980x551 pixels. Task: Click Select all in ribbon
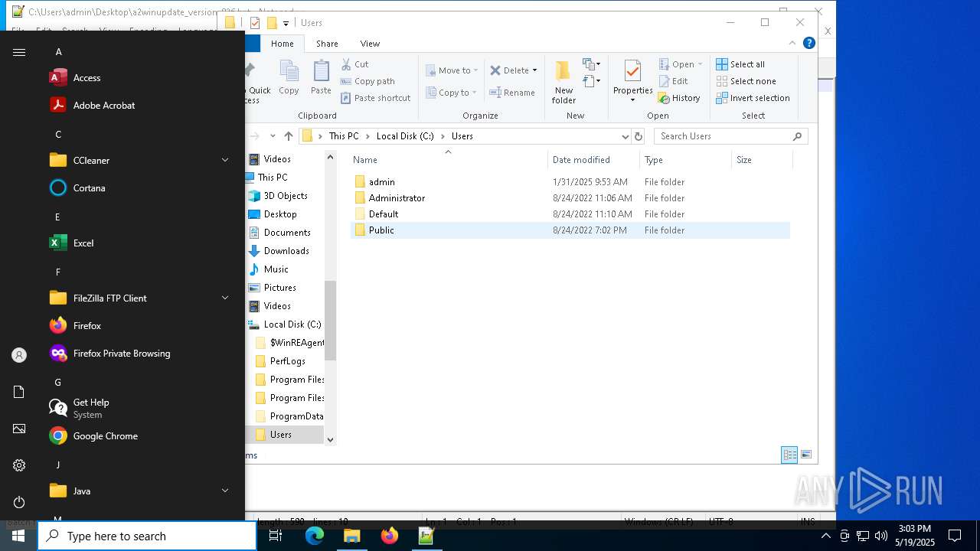pyautogui.click(x=740, y=64)
